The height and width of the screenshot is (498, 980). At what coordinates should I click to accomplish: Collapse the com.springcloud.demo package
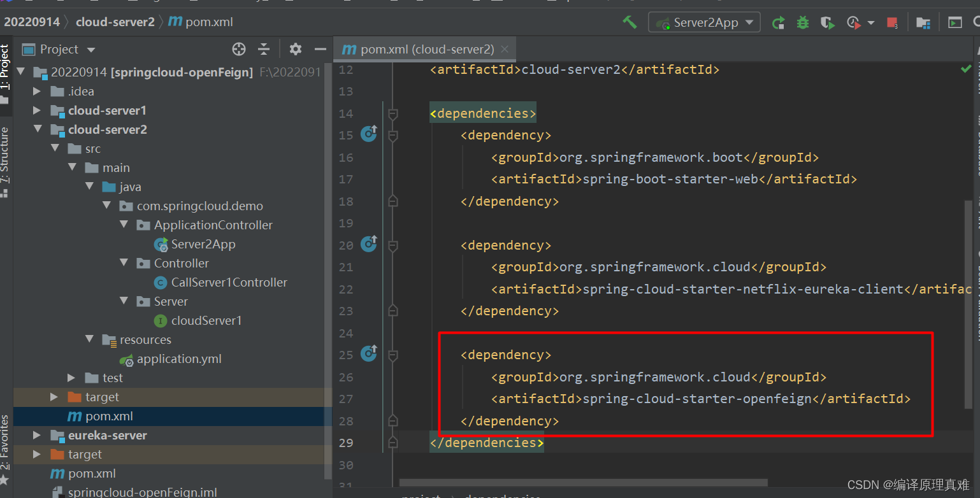pyautogui.click(x=106, y=206)
